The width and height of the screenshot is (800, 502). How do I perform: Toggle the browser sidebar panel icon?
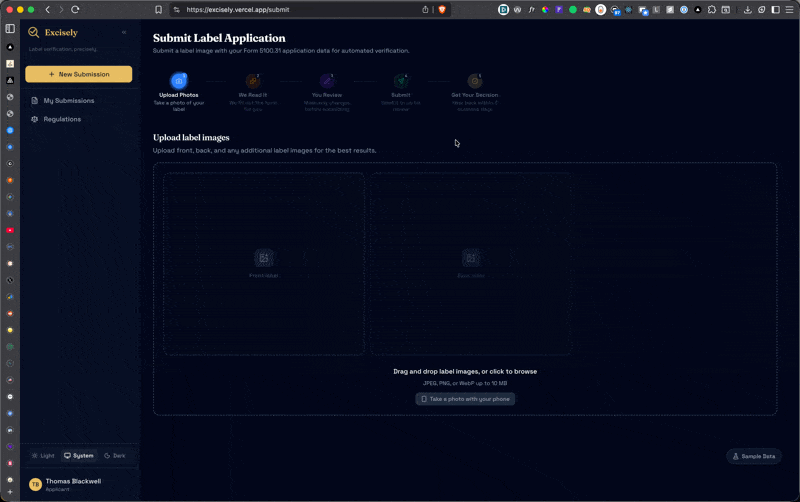(x=776, y=10)
